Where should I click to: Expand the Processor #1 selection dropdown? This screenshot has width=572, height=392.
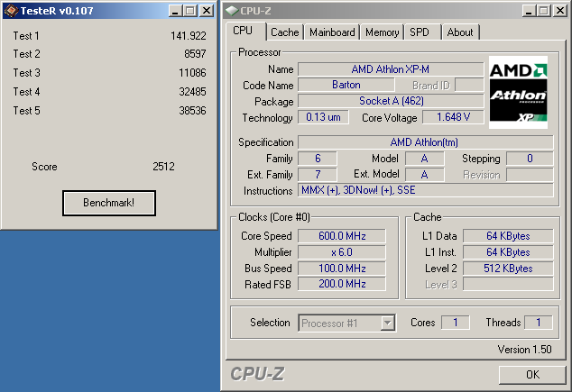387,324
